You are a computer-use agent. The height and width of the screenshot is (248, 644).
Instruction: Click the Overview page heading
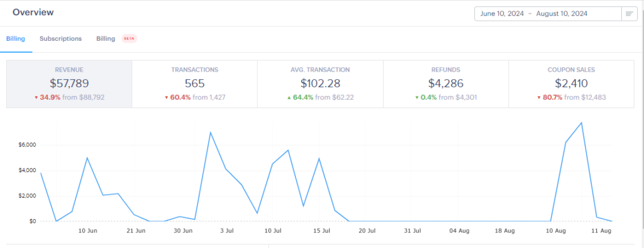[x=33, y=13]
